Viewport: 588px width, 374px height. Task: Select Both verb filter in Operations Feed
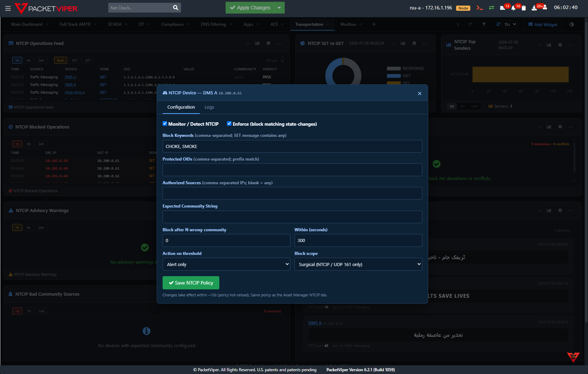point(61,60)
